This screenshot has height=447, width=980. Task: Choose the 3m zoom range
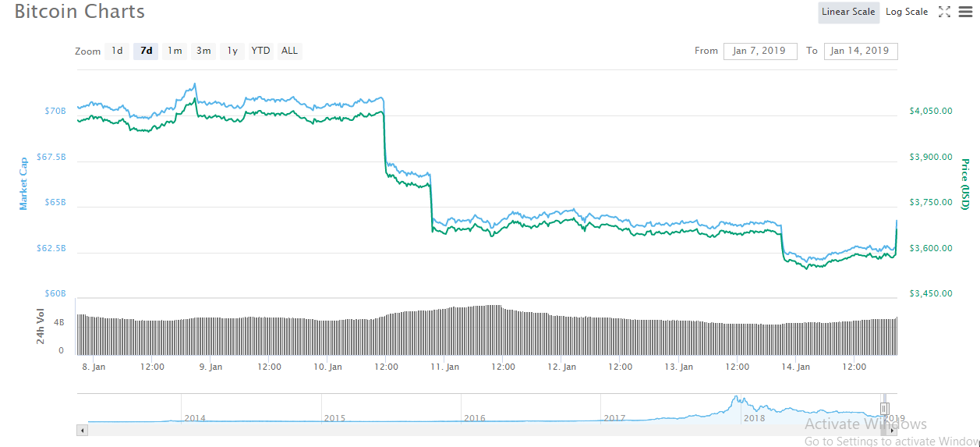tap(203, 51)
